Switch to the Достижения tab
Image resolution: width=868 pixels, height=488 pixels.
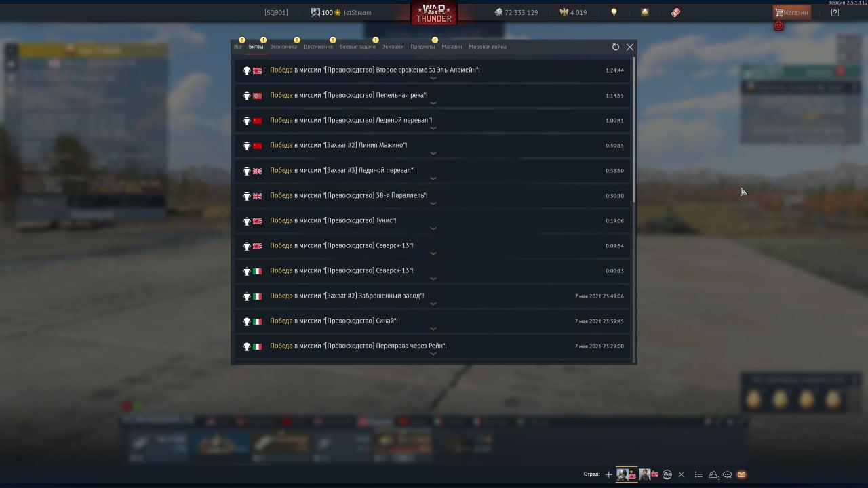(318, 47)
